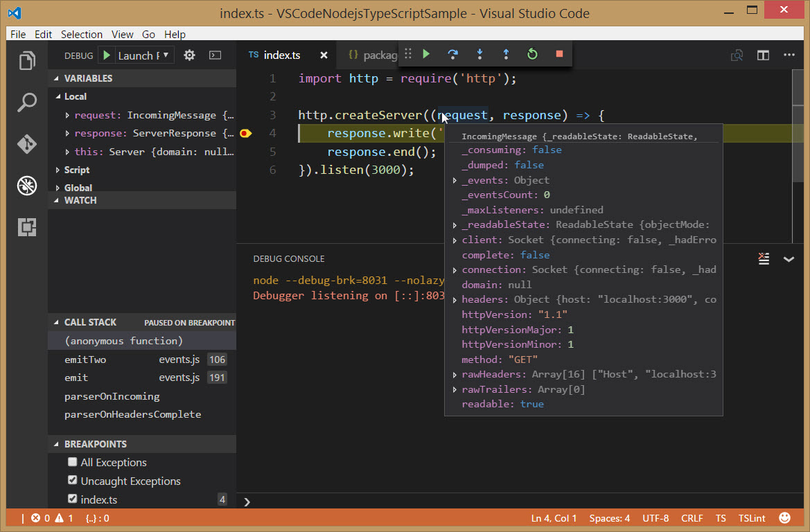
Task: Show errors and warnings in status bar
Action: pos(52,518)
